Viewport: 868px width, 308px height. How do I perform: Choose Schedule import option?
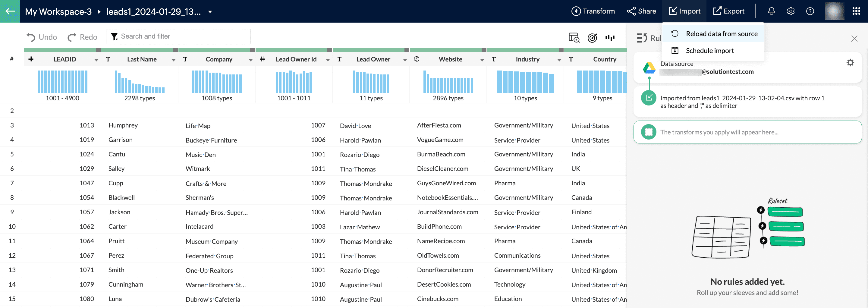pos(710,51)
